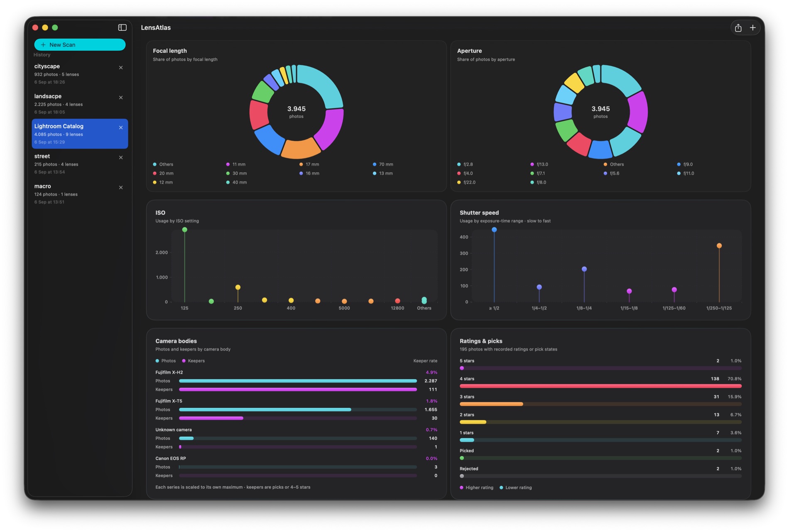The width and height of the screenshot is (789, 532).
Task: Click the 4.9% keeper rate value
Action: tap(431, 373)
